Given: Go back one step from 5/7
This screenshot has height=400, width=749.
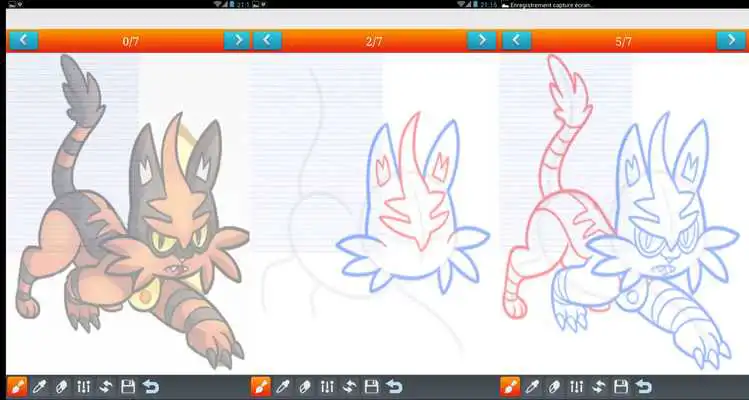Looking at the screenshot, I should (516, 40).
